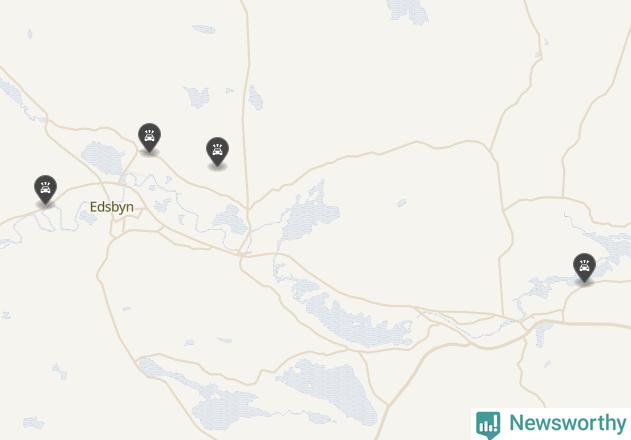631x440 pixels.
Task: Click the road fork in the upper right area
Action: [x=490, y=150]
